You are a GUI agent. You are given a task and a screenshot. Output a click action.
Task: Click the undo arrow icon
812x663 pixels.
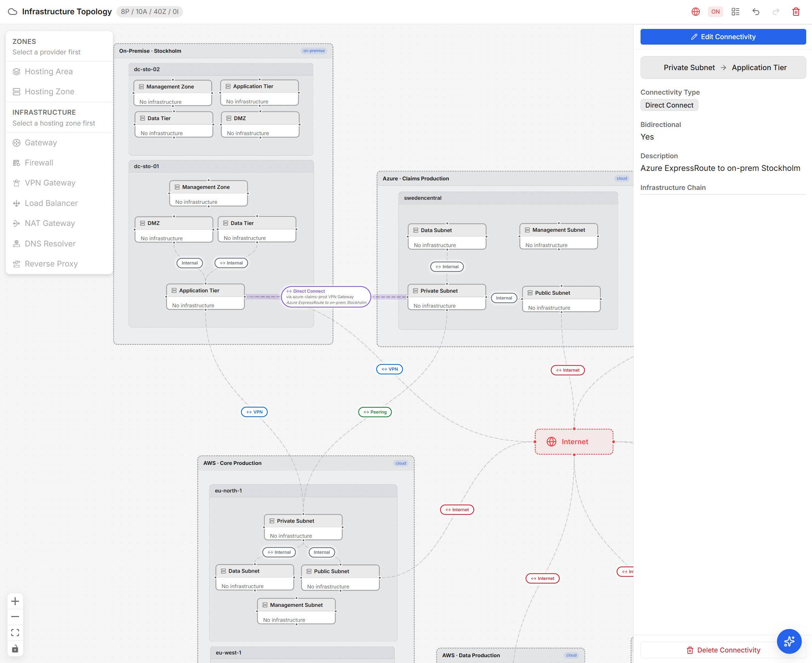pyautogui.click(x=756, y=12)
